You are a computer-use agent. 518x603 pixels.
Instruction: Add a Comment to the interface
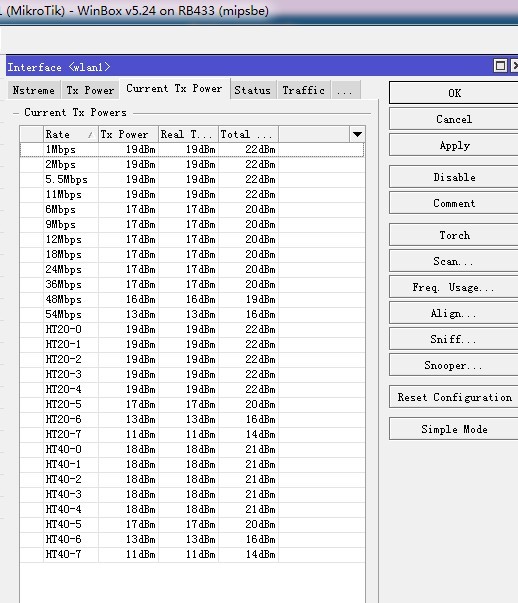point(454,203)
